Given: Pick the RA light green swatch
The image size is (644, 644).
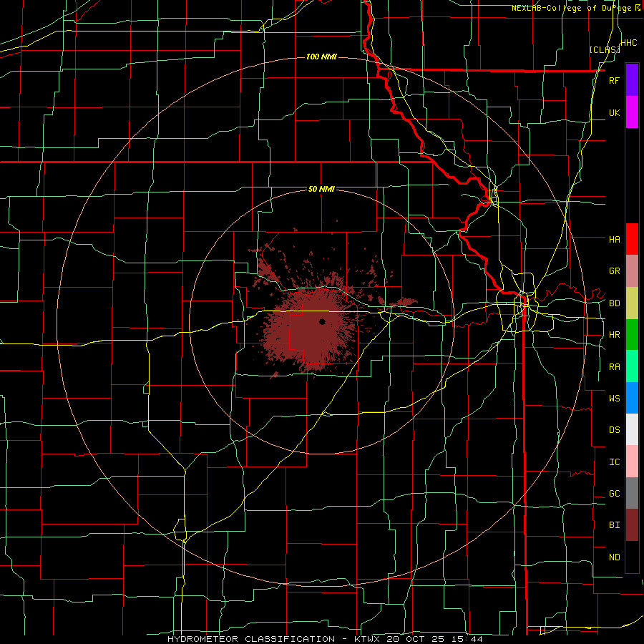Looking at the screenshot, I should (x=632, y=366).
